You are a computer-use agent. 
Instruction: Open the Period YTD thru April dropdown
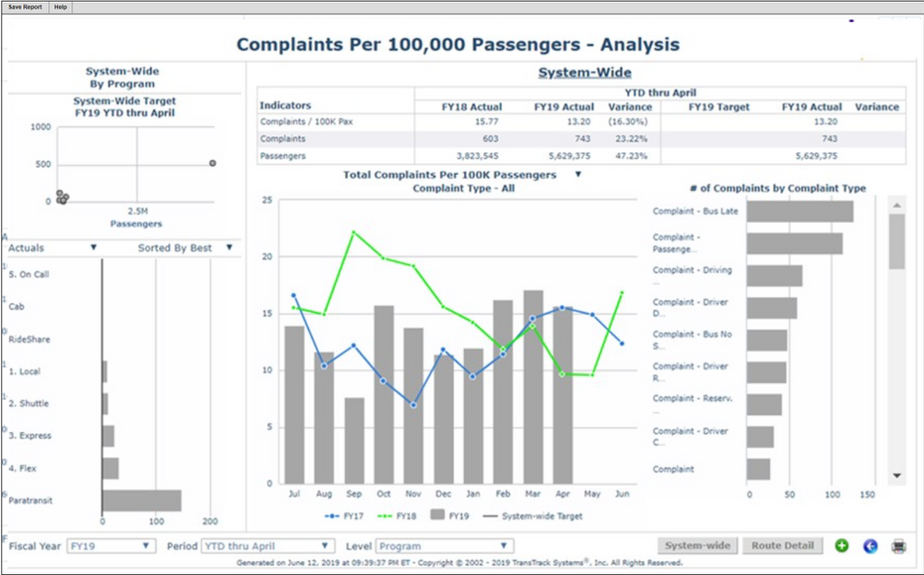click(268, 546)
